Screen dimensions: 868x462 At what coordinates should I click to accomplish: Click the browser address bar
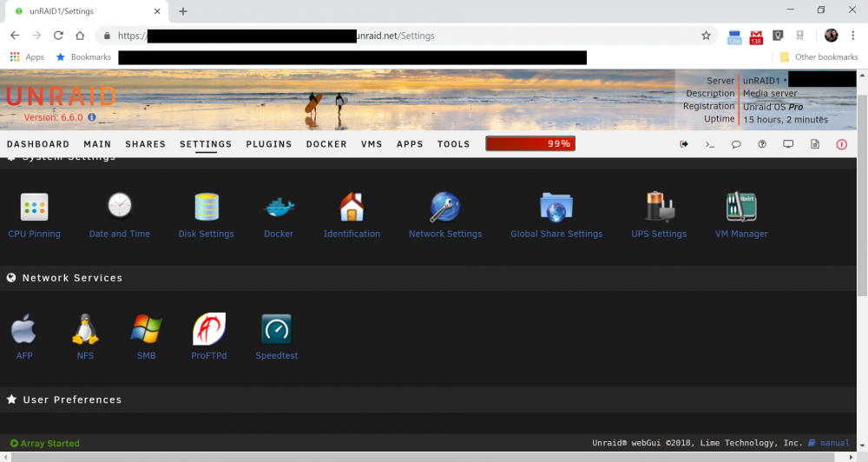click(x=407, y=36)
